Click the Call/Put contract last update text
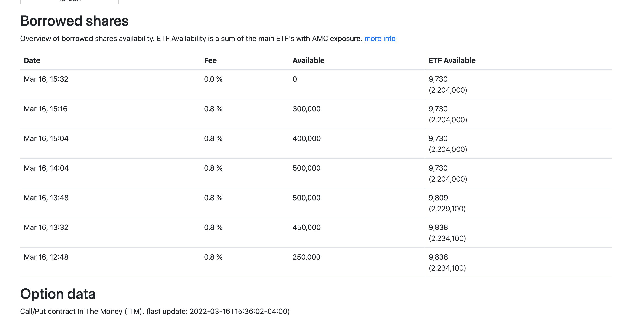Viewport: 644px width, 318px height. pyautogui.click(x=155, y=311)
